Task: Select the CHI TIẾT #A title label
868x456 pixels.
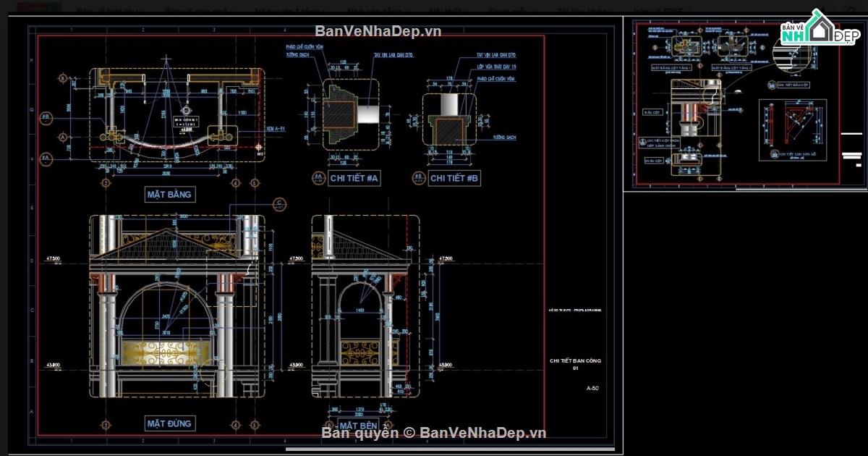Action: coord(354,177)
